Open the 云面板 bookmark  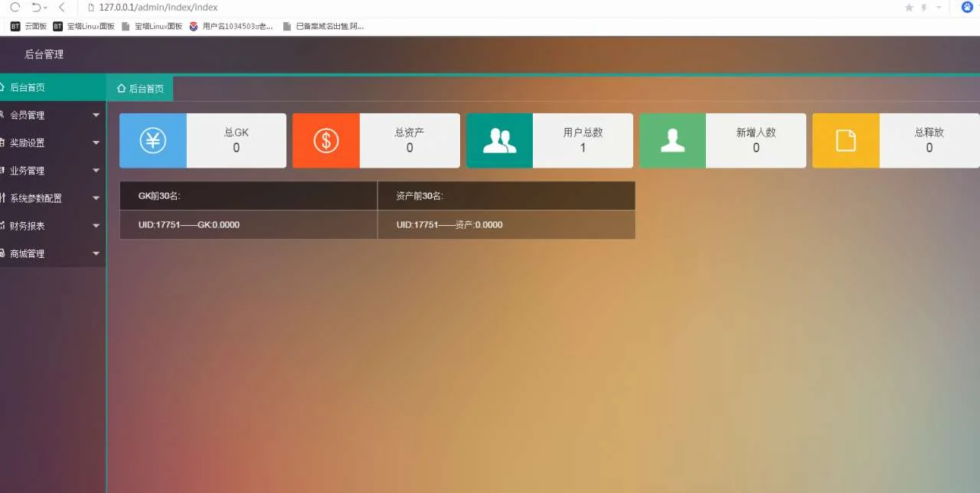tap(29, 26)
